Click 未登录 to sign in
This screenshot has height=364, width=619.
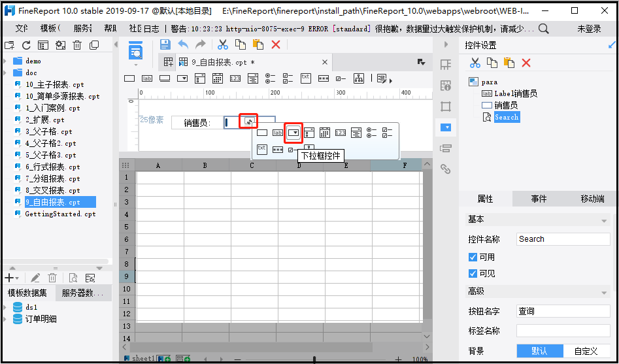pos(589,29)
